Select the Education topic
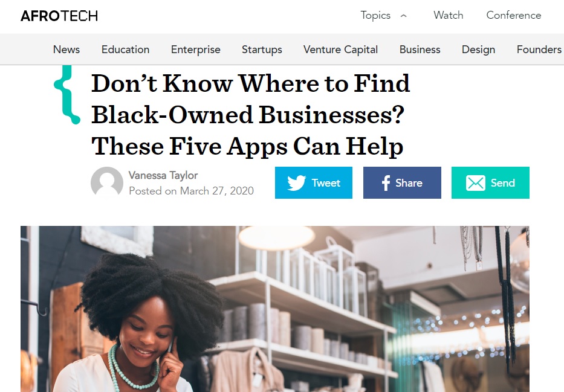Viewport: 564px width, 392px height. click(125, 49)
